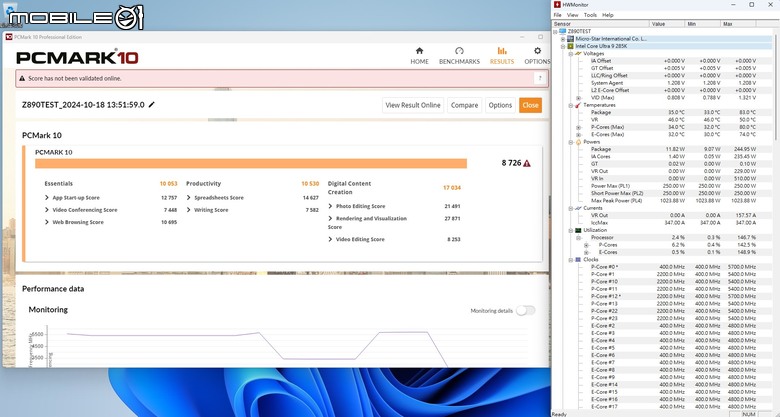The width and height of the screenshot is (780, 417).
Task: Click the Options gear icon
Action: 537,50
